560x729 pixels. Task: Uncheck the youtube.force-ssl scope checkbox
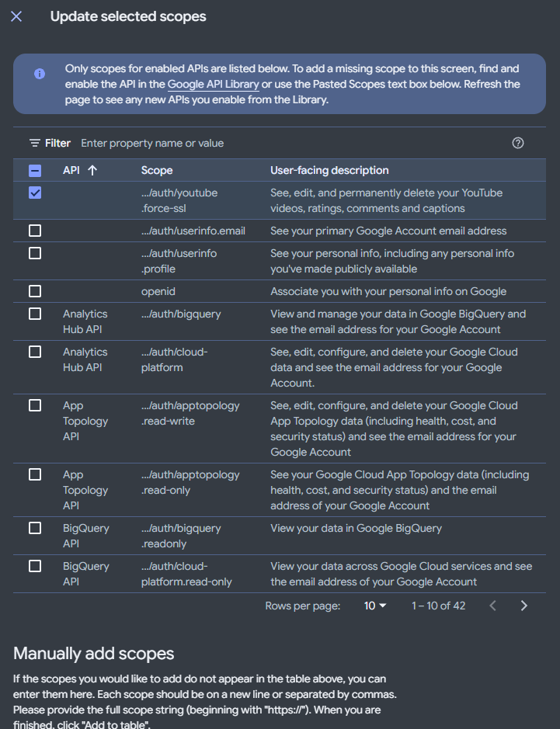coord(35,193)
